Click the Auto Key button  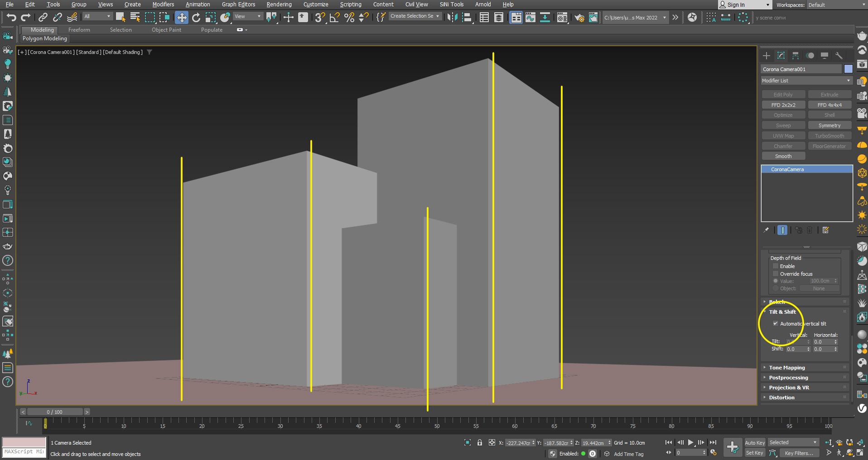pyautogui.click(x=755, y=443)
